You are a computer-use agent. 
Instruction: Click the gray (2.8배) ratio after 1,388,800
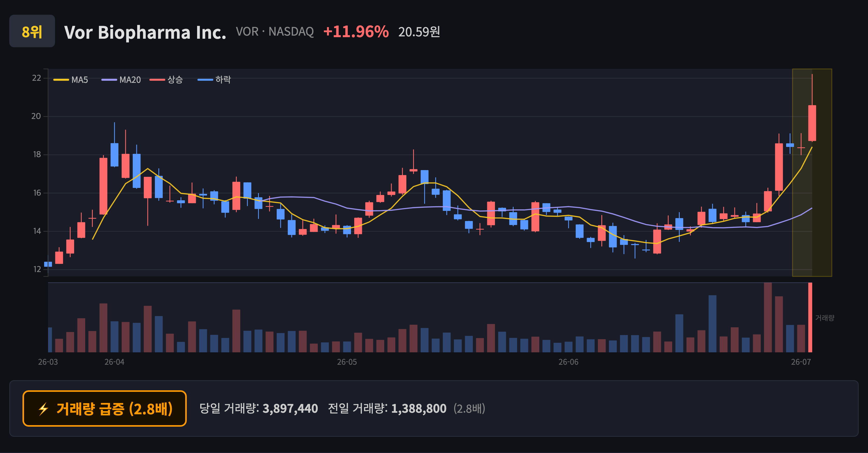(x=469, y=409)
